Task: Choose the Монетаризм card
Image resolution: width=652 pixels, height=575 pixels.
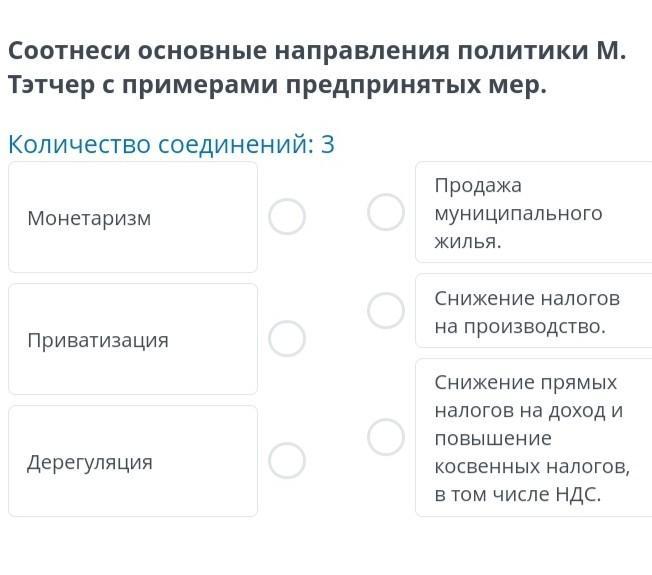Action: 133,217
